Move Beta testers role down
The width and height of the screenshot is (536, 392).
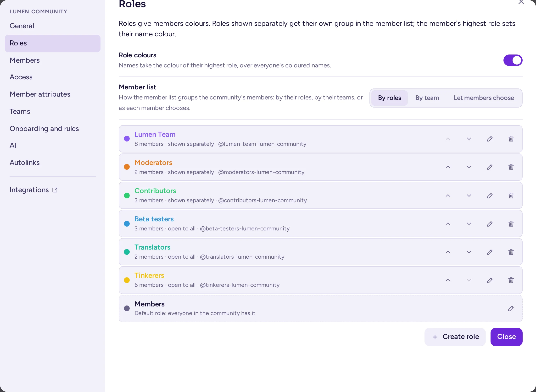click(469, 224)
